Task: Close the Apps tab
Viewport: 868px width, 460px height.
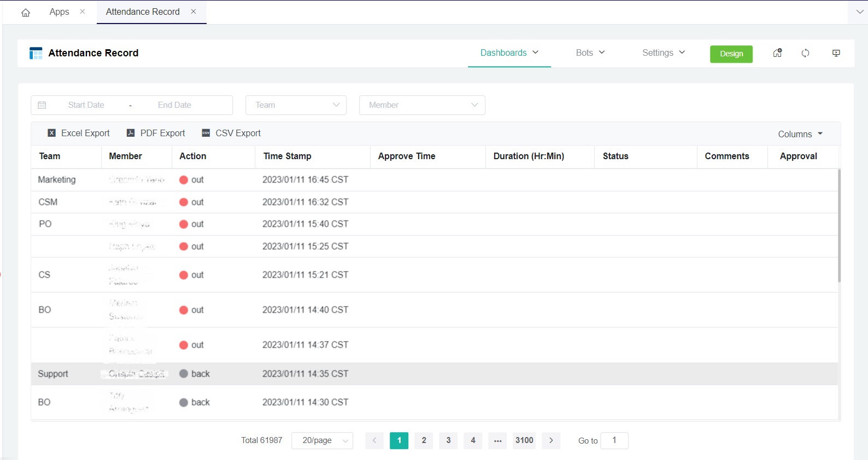Action: coord(83,11)
